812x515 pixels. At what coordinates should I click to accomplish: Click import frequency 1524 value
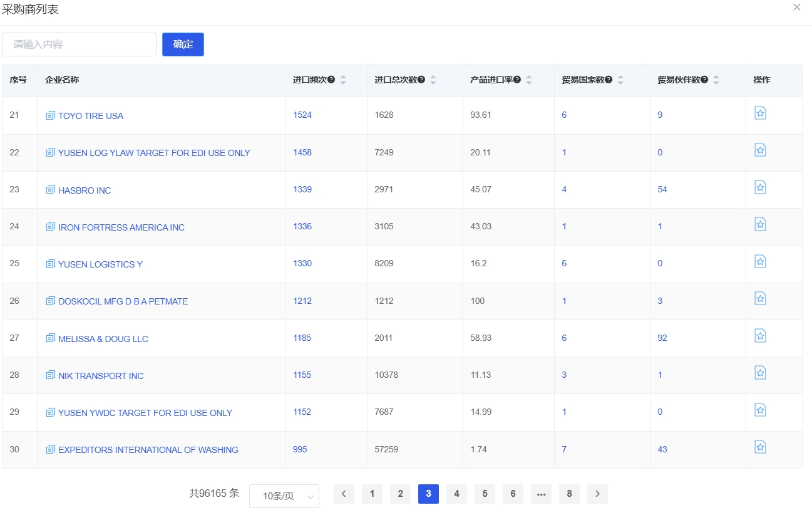[x=302, y=115]
